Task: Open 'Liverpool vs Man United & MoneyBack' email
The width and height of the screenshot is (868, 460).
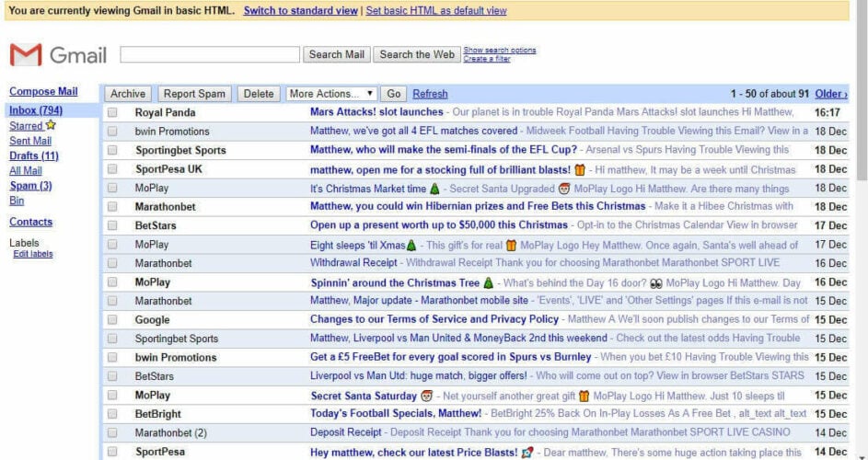Action: click(x=458, y=338)
